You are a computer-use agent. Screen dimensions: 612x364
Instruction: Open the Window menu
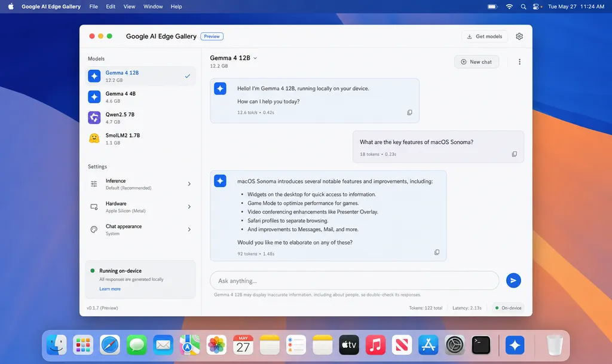tap(153, 7)
